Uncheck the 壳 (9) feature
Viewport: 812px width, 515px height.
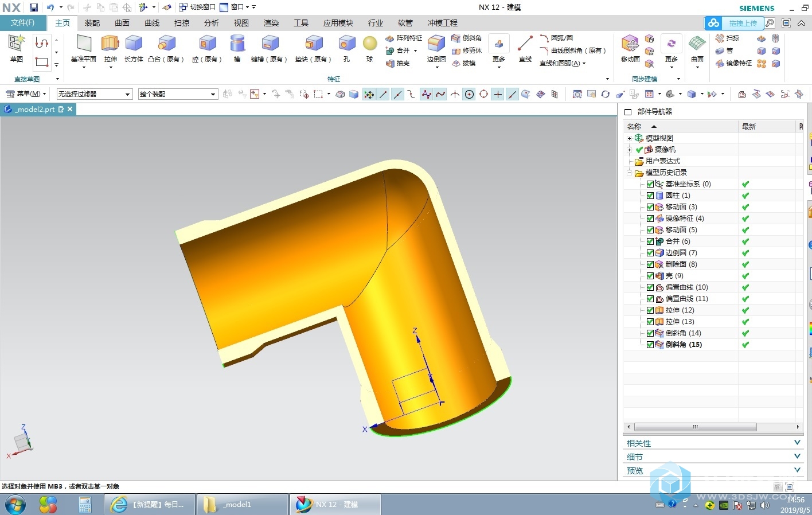point(650,276)
